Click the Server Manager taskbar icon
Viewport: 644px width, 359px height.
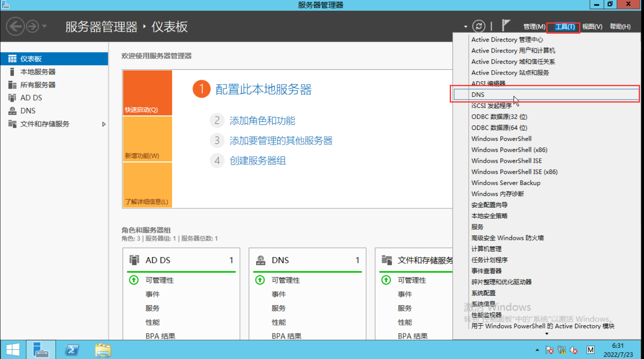(x=41, y=350)
